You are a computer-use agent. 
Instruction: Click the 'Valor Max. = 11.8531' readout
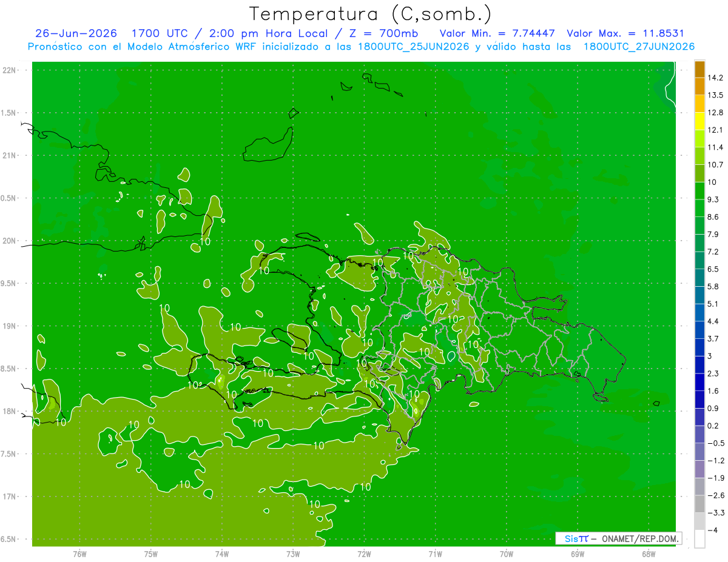point(625,33)
